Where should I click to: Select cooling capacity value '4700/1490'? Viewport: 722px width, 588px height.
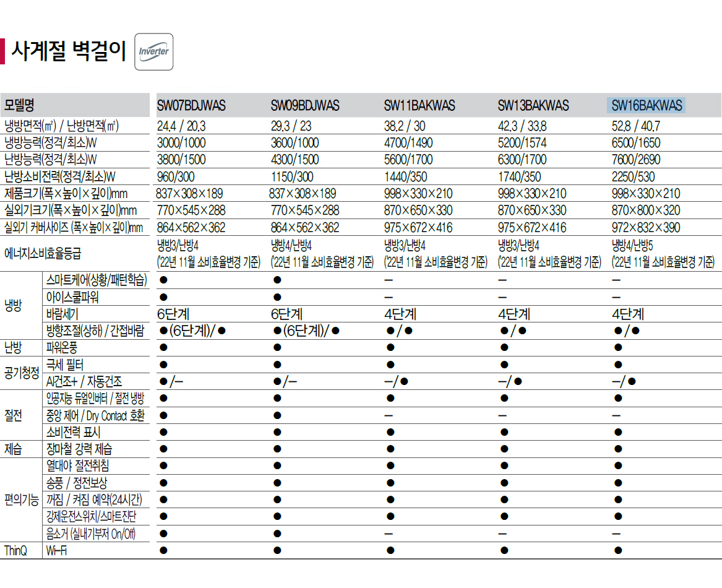tap(408, 143)
